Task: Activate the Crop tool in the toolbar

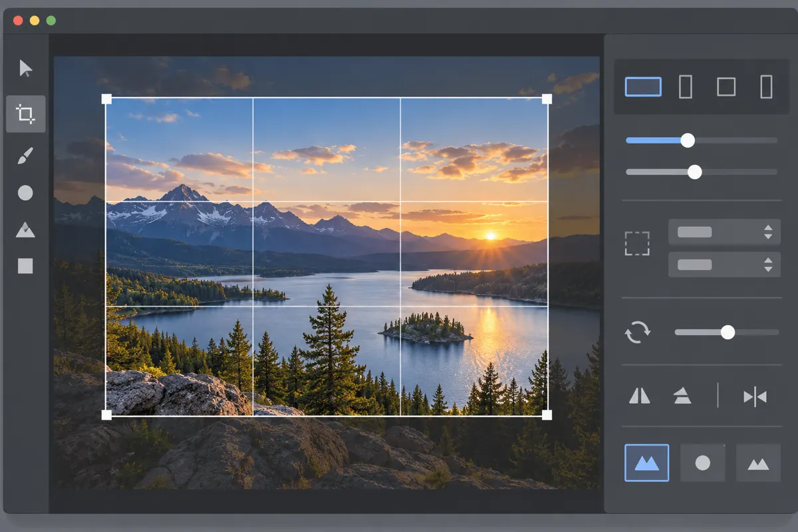Action: pos(26,114)
